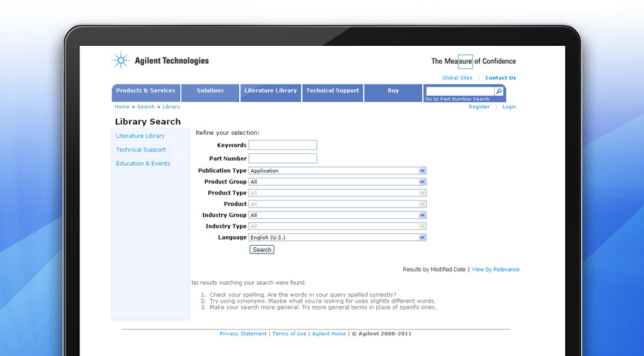The width and height of the screenshot is (644, 356).
Task: Open the Language dropdown
Action: pos(337,238)
